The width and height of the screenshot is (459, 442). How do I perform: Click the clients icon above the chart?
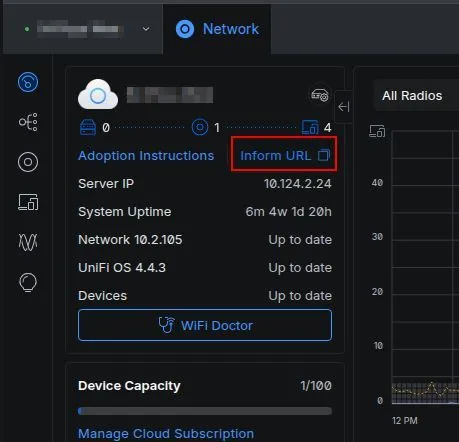click(377, 131)
